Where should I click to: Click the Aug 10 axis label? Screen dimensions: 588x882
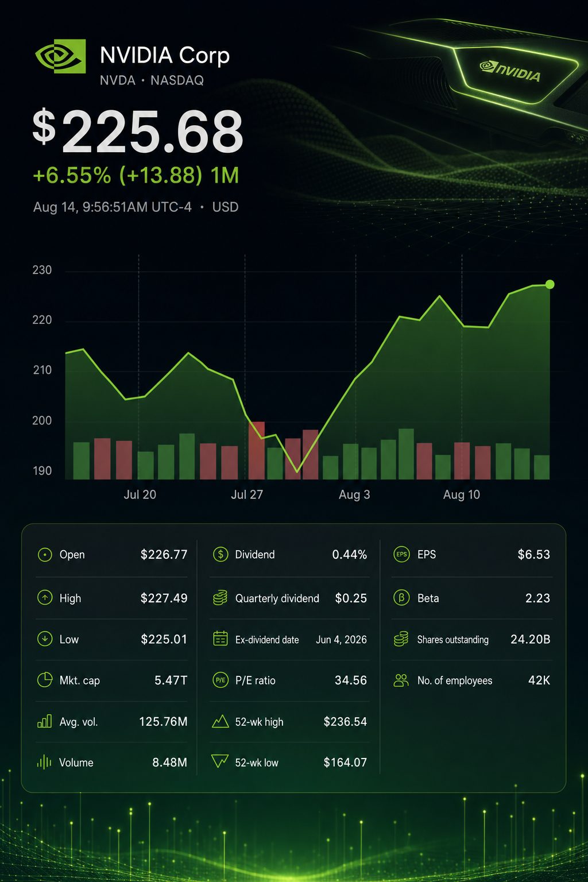[461, 494]
